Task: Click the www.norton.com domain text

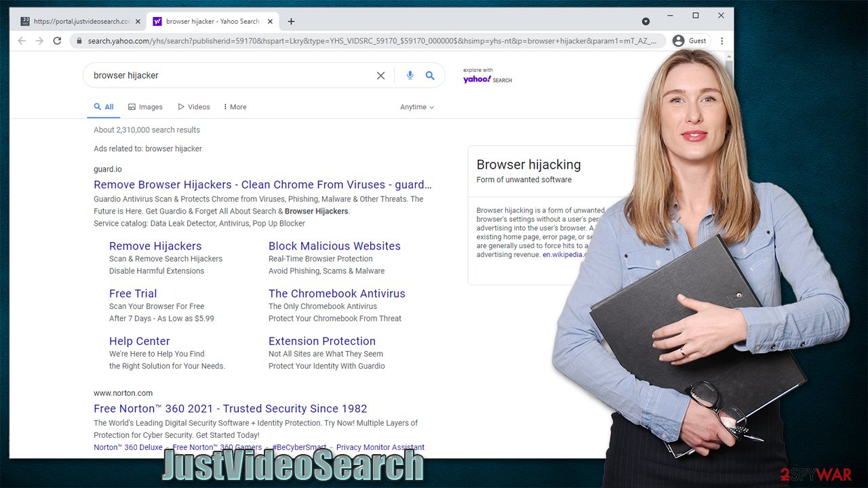Action: [123, 393]
